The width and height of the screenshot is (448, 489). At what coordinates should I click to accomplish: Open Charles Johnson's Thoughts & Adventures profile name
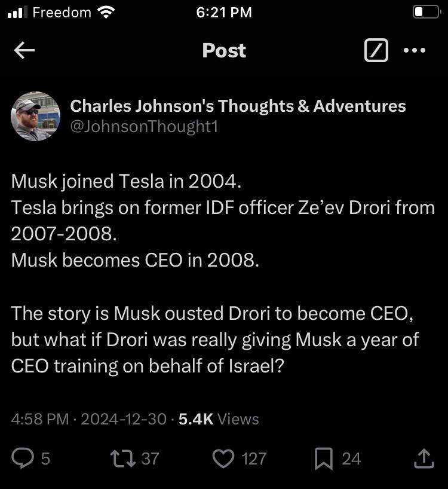[238, 106]
